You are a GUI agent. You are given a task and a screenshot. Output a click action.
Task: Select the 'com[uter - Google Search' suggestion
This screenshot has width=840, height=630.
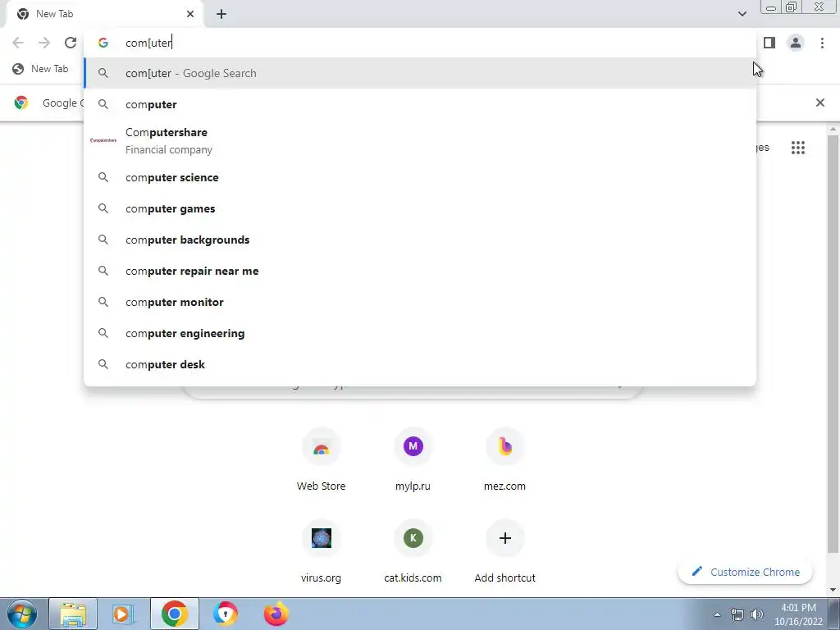420,73
